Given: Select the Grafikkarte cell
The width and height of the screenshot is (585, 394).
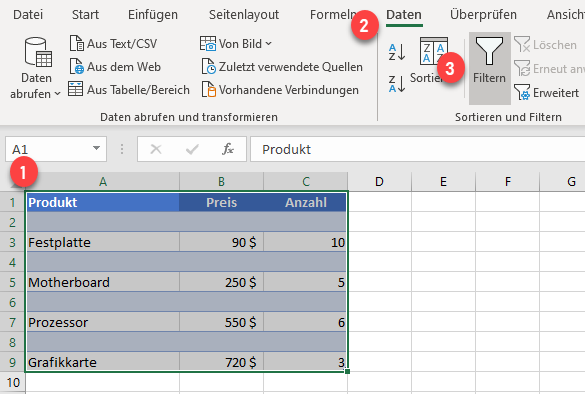Looking at the screenshot, I should [103, 362].
